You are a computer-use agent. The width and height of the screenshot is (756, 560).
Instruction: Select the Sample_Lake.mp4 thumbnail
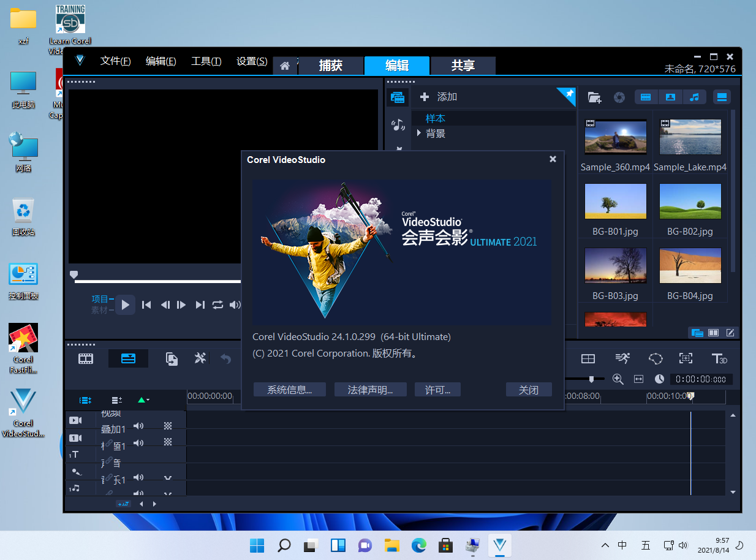(x=690, y=137)
